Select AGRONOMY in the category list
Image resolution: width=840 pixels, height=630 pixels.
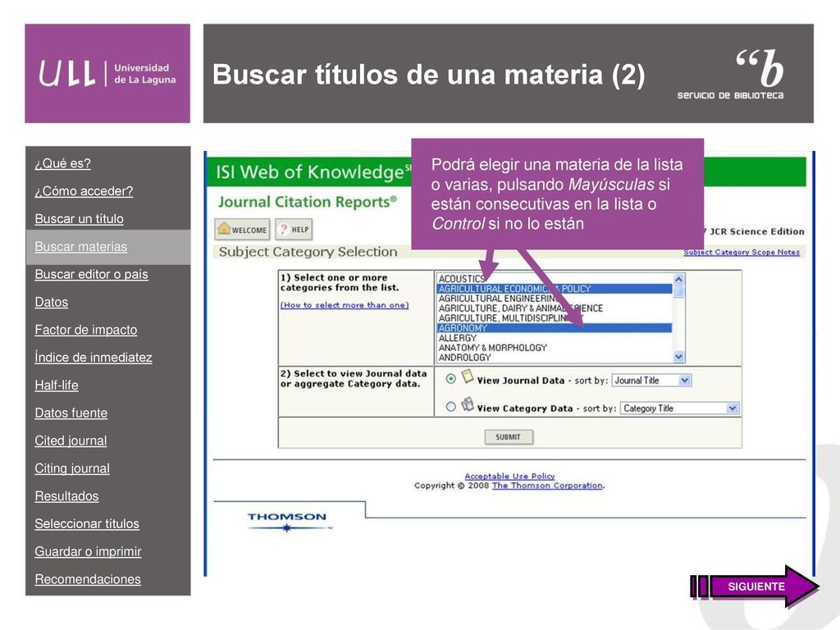click(554, 328)
